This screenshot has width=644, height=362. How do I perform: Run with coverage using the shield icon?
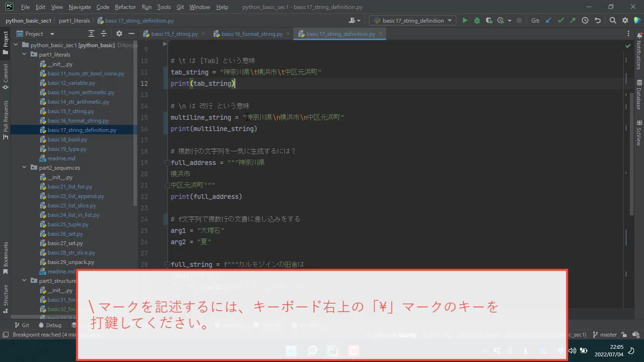pyautogui.click(x=489, y=20)
